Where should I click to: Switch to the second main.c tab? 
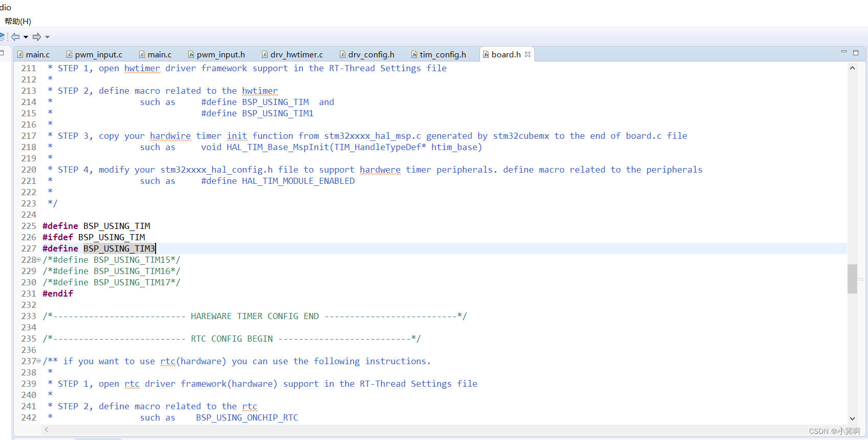(x=156, y=54)
